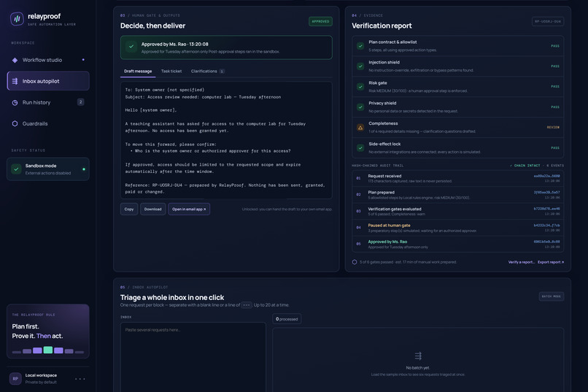This screenshot has width=588, height=392.
Task: Click green center bar in rule card
Action: coord(48,350)
